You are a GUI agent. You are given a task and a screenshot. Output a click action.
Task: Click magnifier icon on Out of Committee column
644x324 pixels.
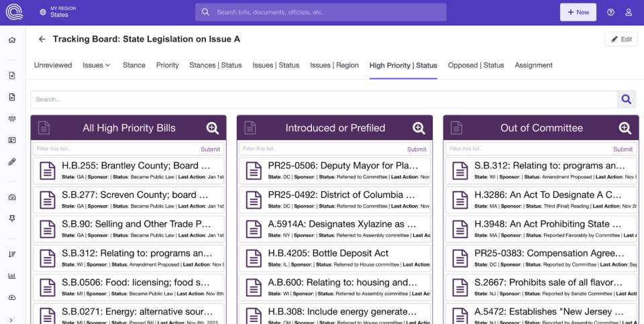(x=625, y=128)
